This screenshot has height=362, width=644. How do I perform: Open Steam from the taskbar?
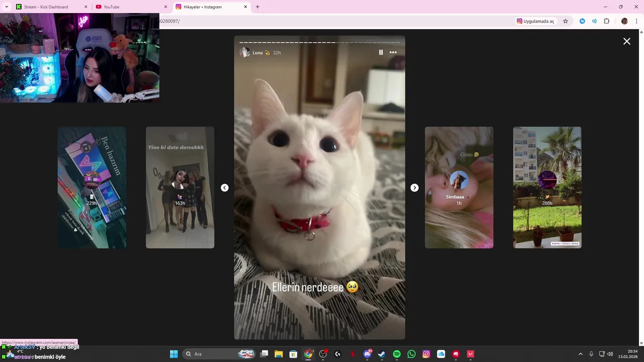pyautogui.click(x=382, y=354)
